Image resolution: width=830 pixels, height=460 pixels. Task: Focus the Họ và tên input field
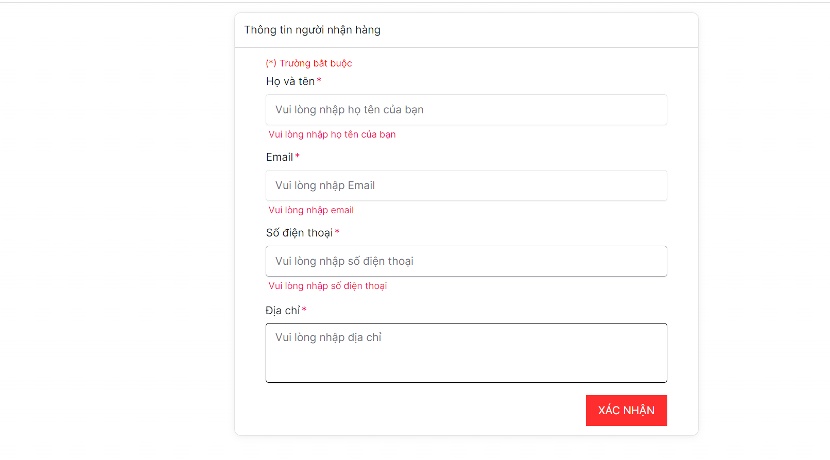(466, 110)
